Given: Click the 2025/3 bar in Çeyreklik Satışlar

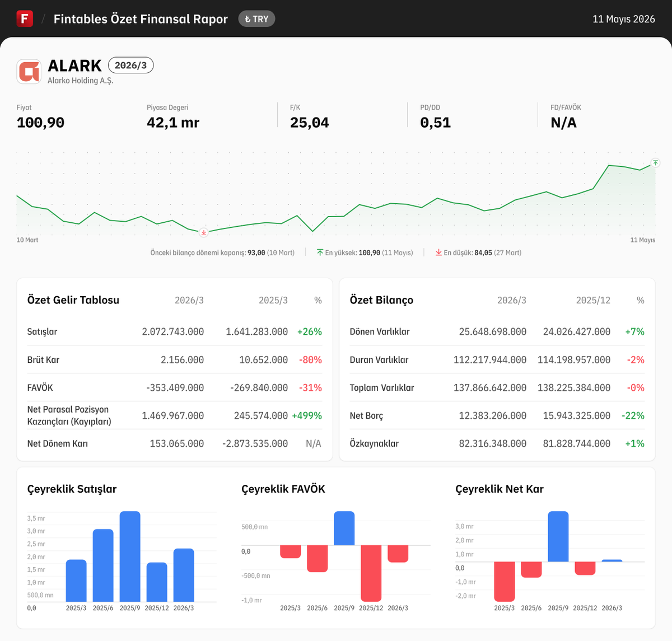Looking at the screenshot, I should (76, 581).
